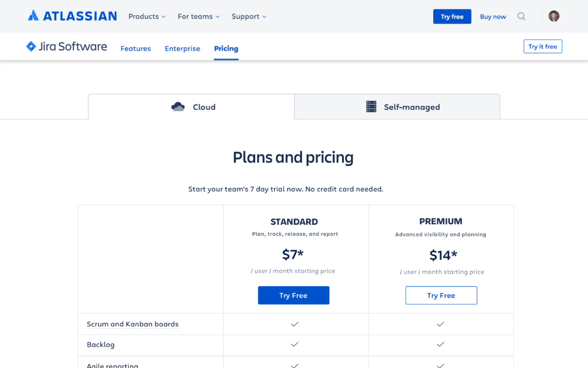588x368 pixels.
Task: Open search with the magnifier icon
Action: click(x=521, y=16)
